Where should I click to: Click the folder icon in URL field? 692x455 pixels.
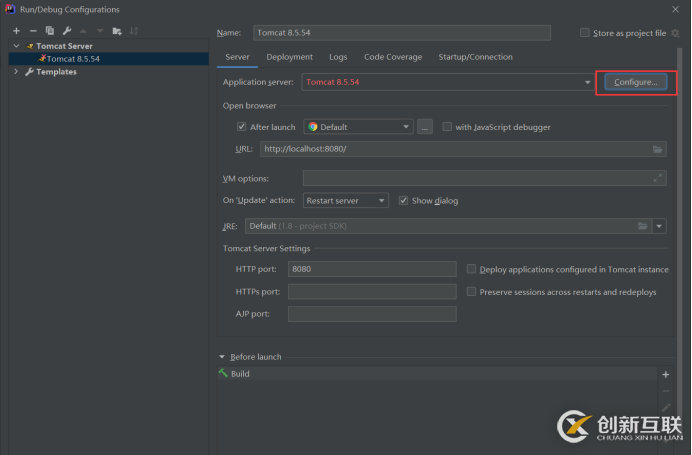click(657, 149)
